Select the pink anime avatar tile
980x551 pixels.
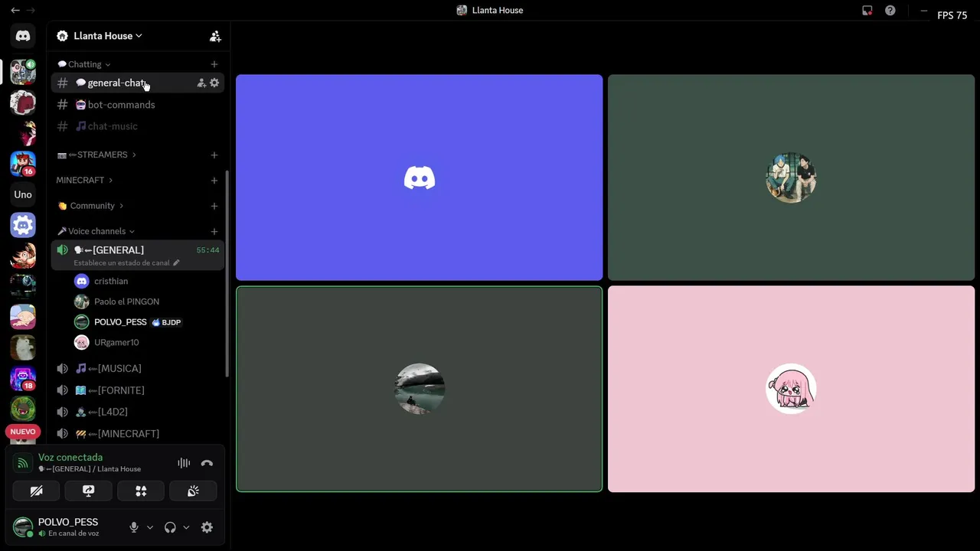791,389
